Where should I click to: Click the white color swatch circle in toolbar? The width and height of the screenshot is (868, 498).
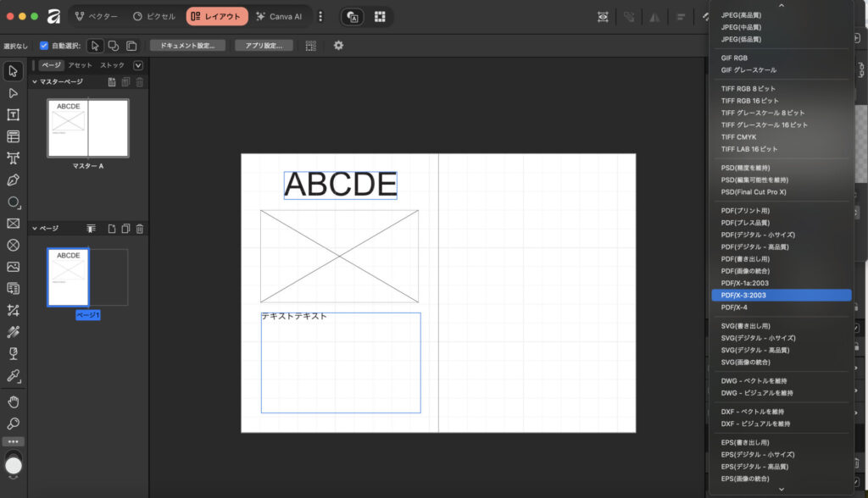pyautogui.click(x=14, y=465)
